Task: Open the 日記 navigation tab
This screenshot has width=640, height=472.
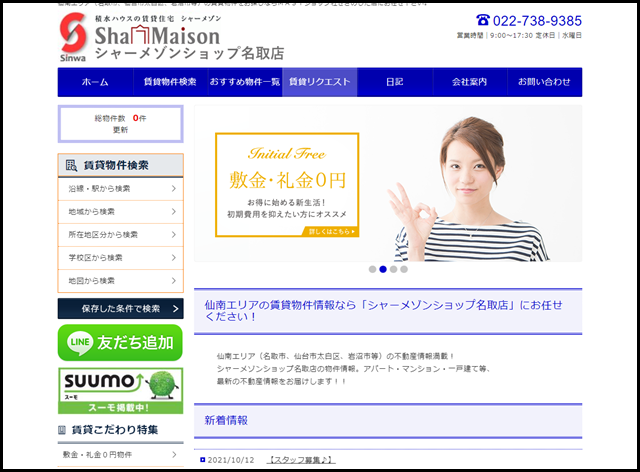Action: (x=395, y=82)
